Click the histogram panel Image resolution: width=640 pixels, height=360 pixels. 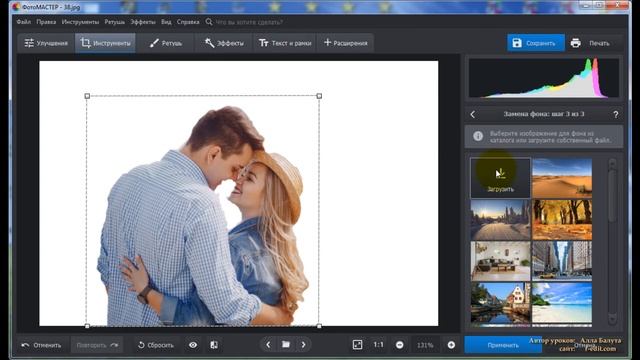(x=544, y=78)
